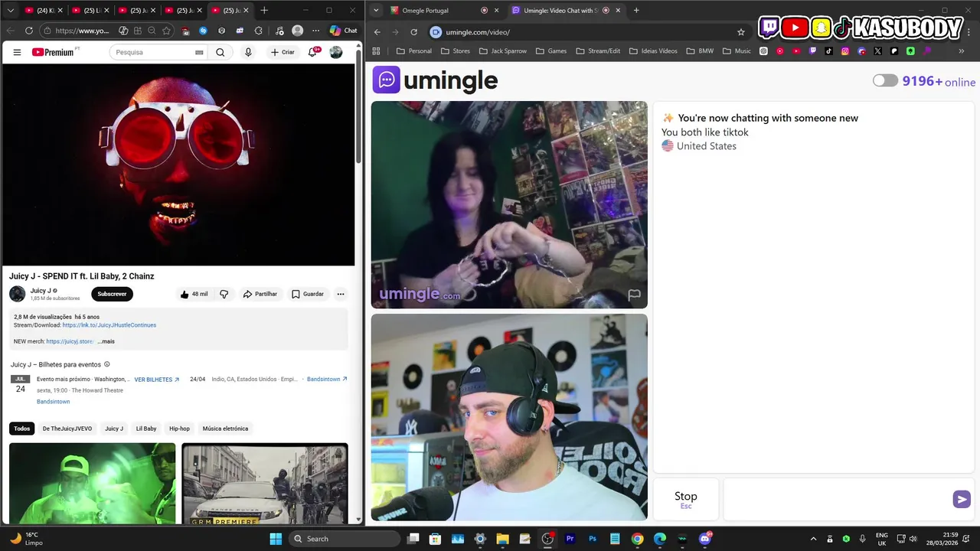Screen dimensions: 980x551
Task: Open YouTube notifications bell
Action: (312, 52)
